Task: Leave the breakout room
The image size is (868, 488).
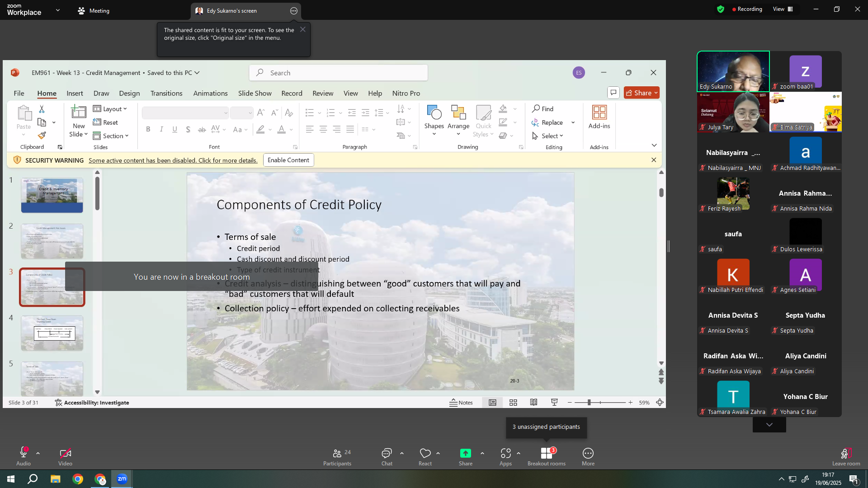Action: click(x=846, y=457)
